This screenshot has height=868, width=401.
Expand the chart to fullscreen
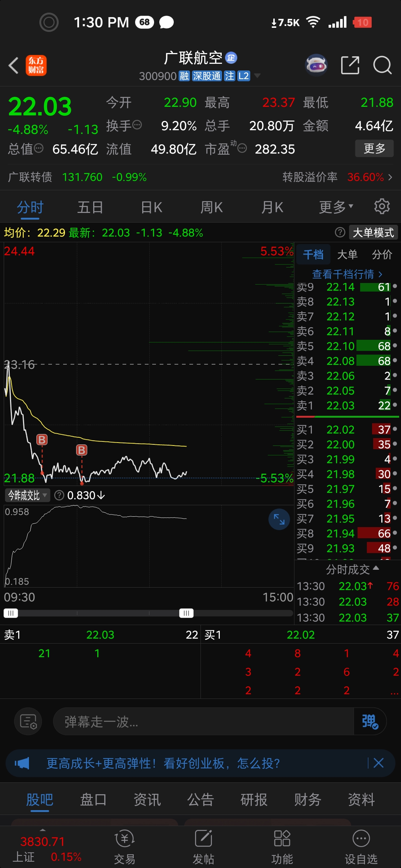click(x=279, y=519)
